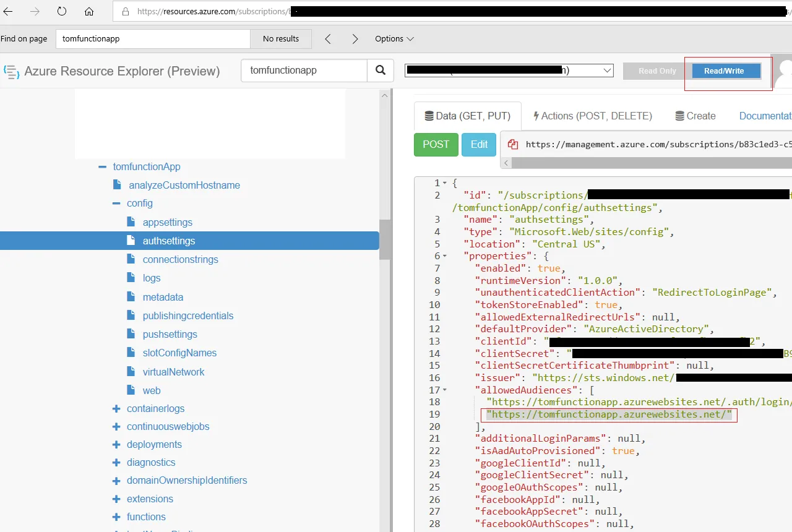
Task: Copy the management.azure.com request URL
Action: click(x=512, y=144)
